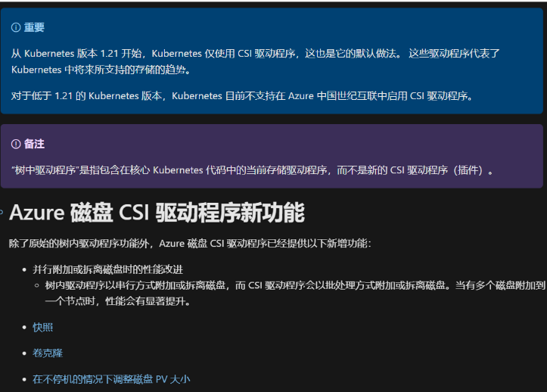Open the 快照 link

pos(42,328)
